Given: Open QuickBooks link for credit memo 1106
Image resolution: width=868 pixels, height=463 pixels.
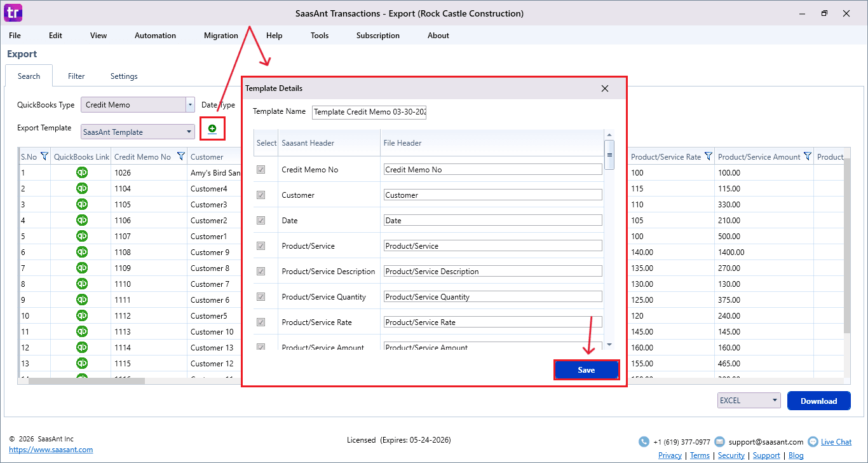Looking at the screenshot, I should [82, 220].
